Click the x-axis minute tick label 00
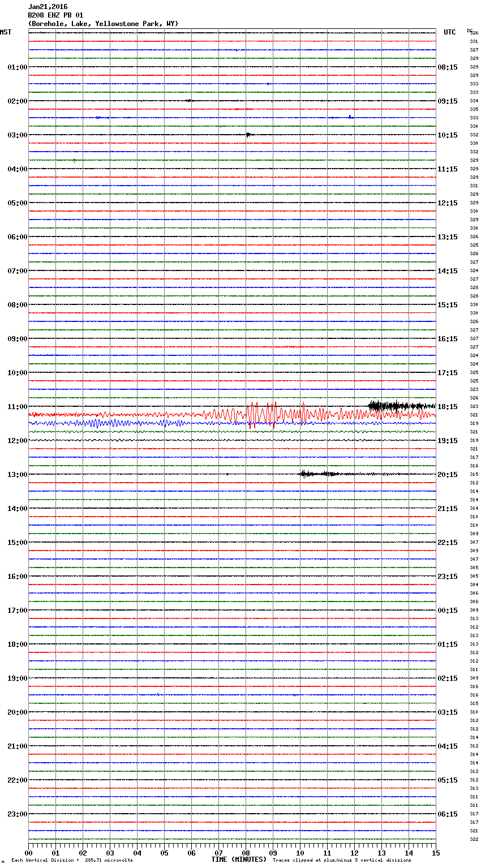 [x=28, y=853]
